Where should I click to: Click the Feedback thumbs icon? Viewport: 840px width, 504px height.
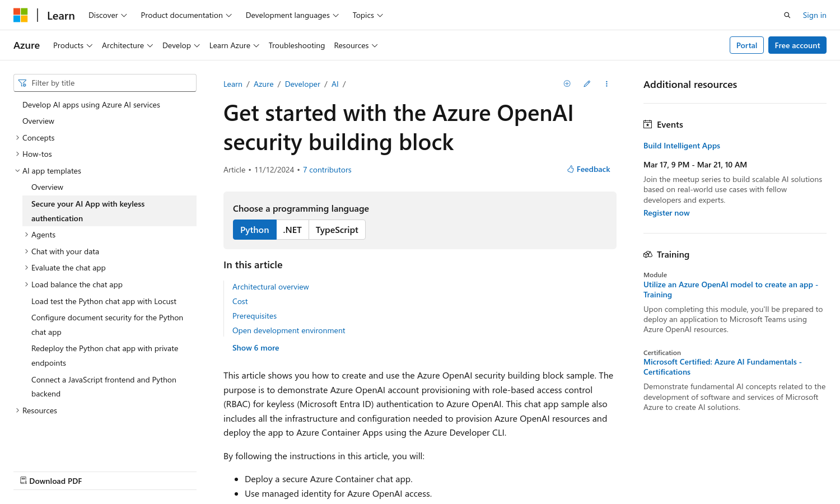click(570, 169)
